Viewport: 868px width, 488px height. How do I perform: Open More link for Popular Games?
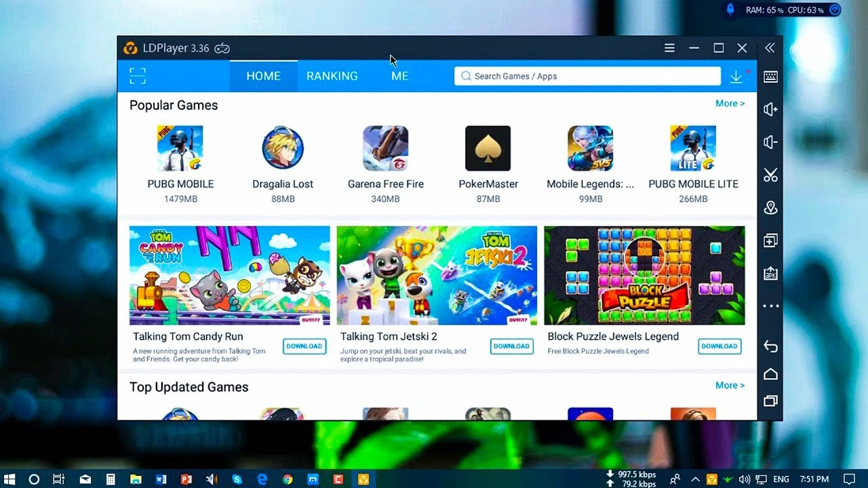click(730, 104)
